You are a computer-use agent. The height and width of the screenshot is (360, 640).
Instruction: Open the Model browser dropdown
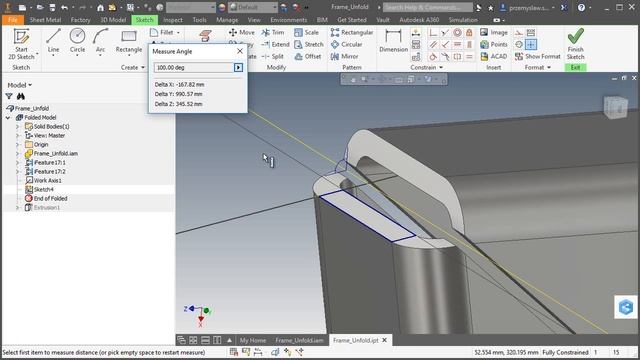pos(20,85)
